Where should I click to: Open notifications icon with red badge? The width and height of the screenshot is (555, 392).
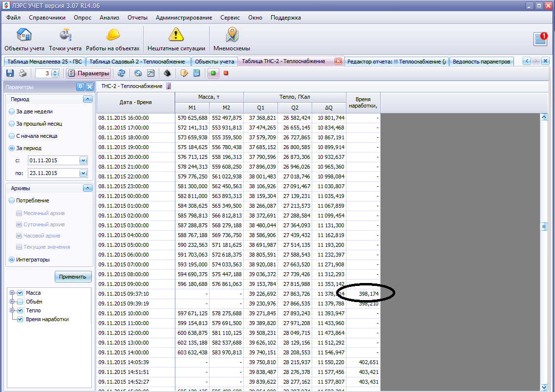(x=540, y=39)
